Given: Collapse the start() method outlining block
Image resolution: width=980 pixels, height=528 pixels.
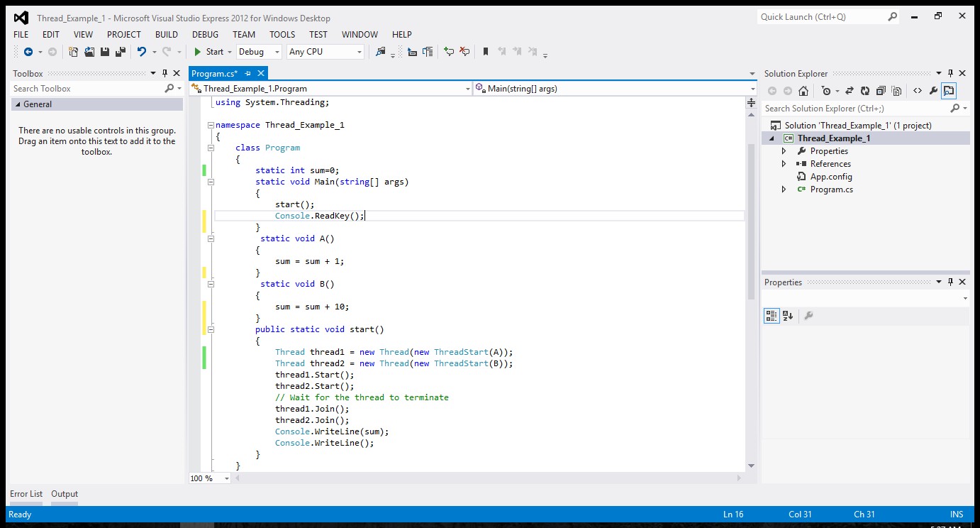Looking at the screenshot, I should click(211, 329).
